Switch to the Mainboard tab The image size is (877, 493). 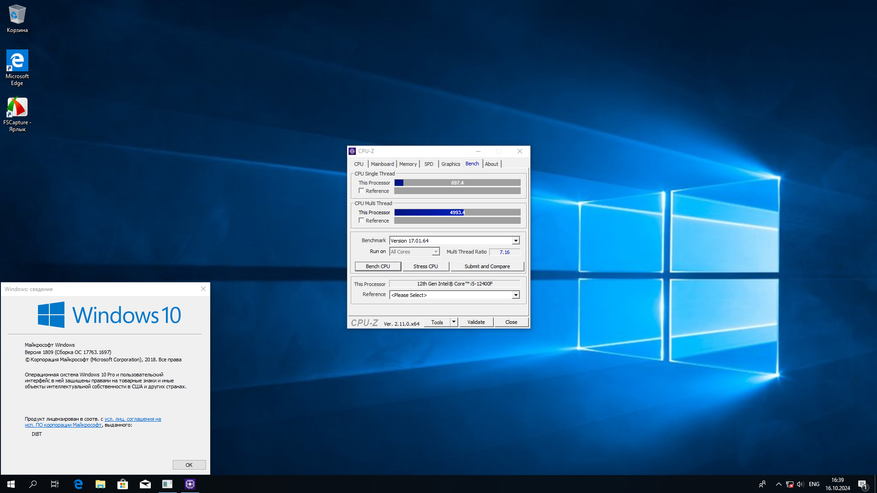(x=383, y=164)
